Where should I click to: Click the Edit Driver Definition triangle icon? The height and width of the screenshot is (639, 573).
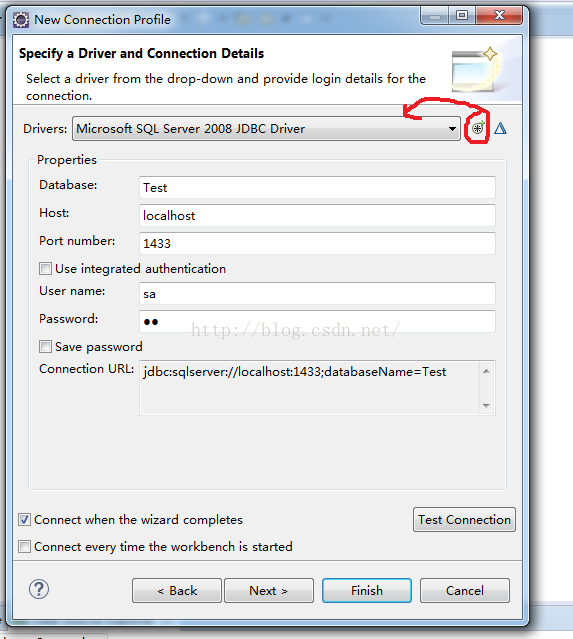[500, 128]
